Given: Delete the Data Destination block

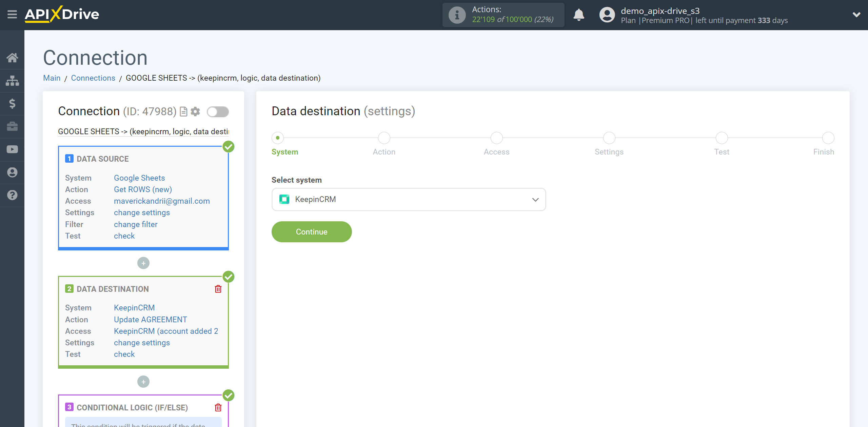Looking at the screenshot, I should pos(218,289).
